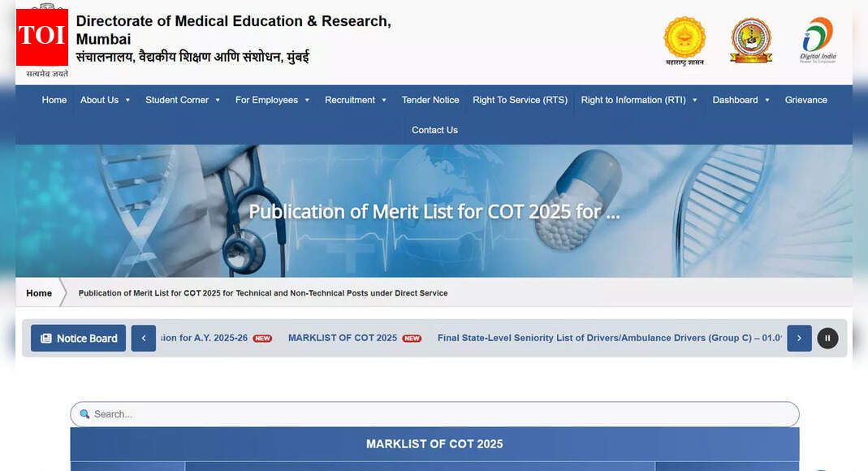This screenshot has width=868, height=471.
Task: Click the next arrow on the notice ticker
Action: (x=799, y=338)
